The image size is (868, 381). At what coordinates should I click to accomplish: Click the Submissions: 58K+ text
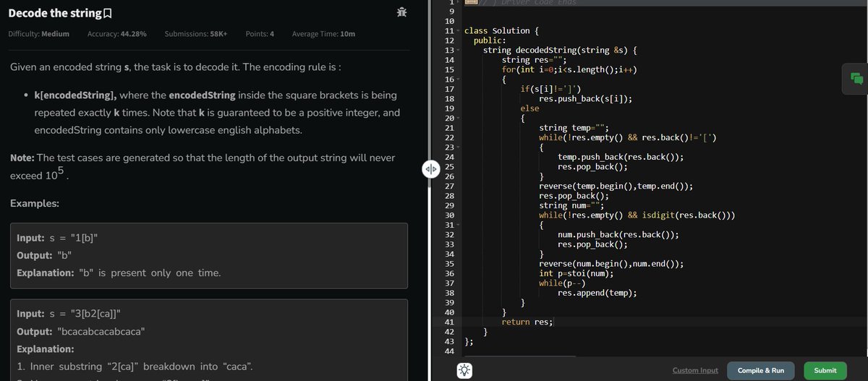pos(196,35)
